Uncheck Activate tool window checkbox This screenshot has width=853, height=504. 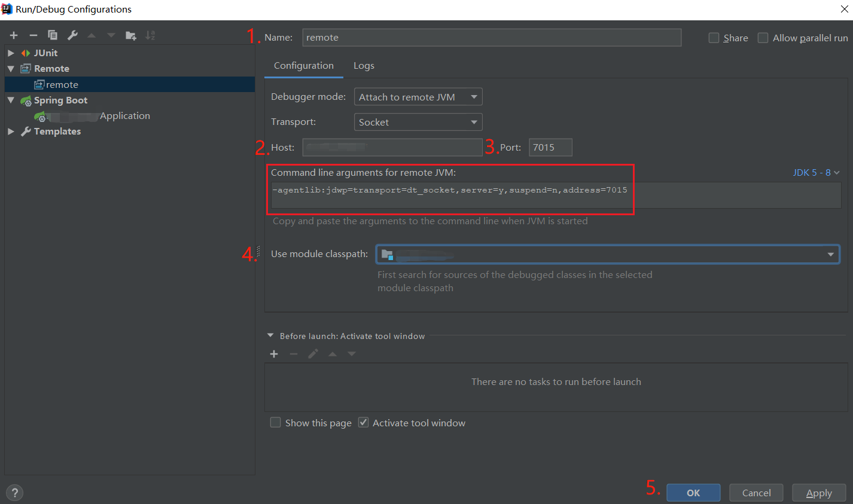(x=363, y=423)
